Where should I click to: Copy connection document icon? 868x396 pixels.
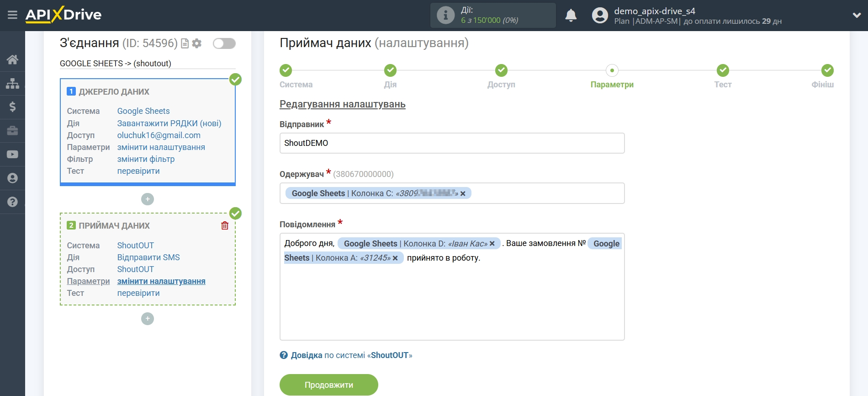click(x=185, y=43)
